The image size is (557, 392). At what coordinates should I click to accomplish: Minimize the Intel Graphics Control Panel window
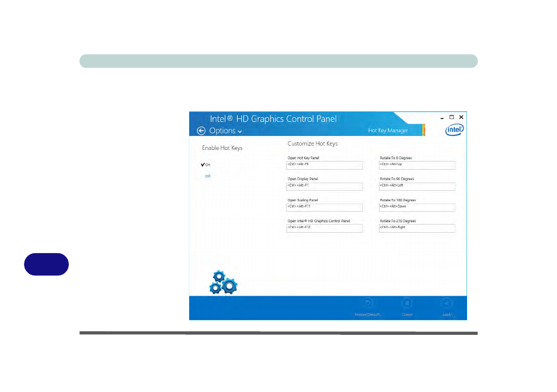coord(442,117)
